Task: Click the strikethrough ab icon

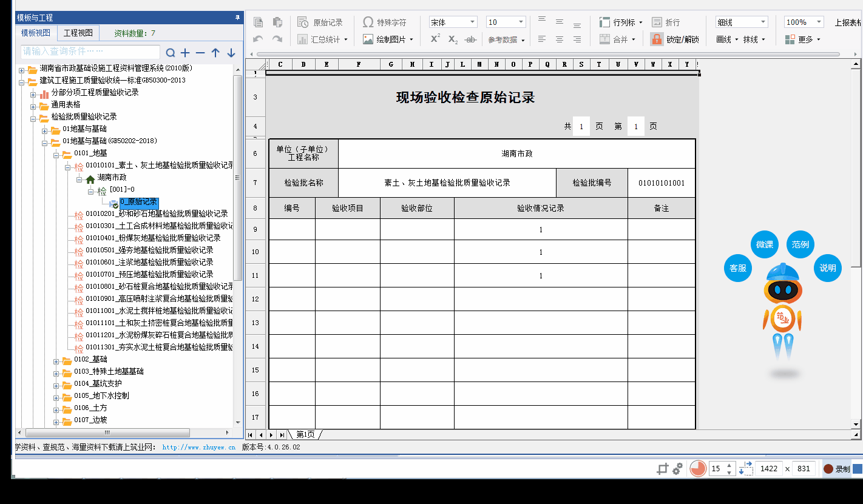Action: pos(470,39)
